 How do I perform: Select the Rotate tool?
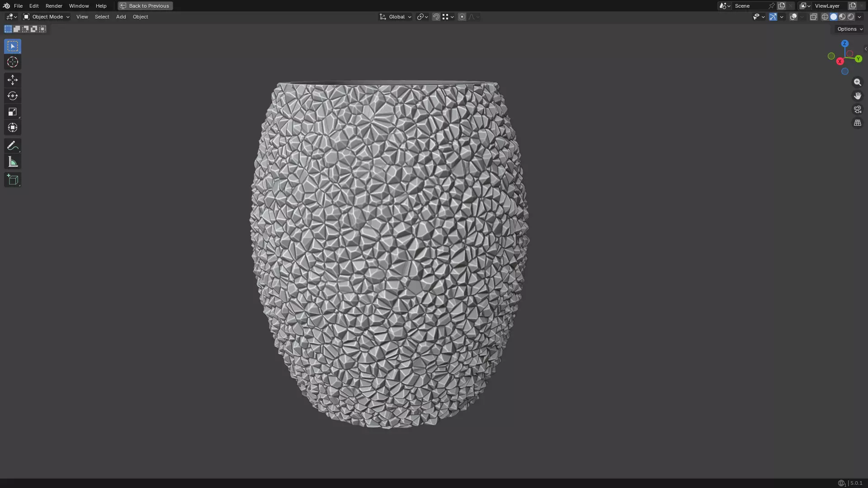[x=12, y=96]
